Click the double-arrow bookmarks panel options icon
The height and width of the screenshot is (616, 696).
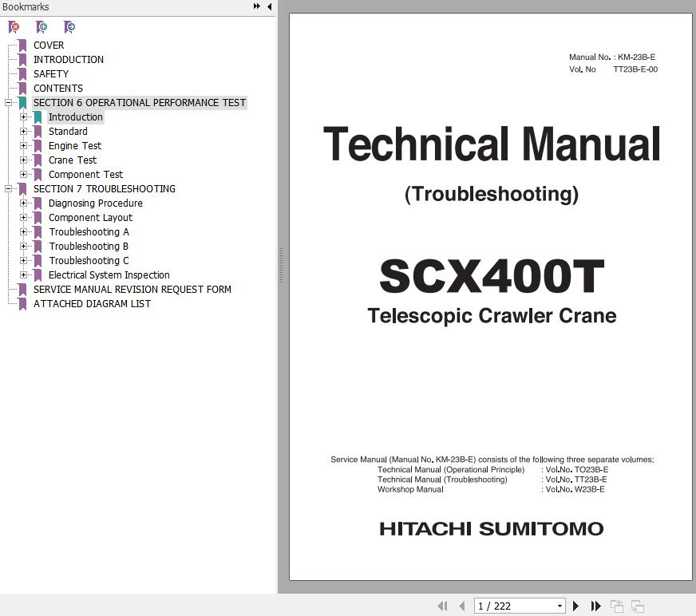tap(256, 6)
